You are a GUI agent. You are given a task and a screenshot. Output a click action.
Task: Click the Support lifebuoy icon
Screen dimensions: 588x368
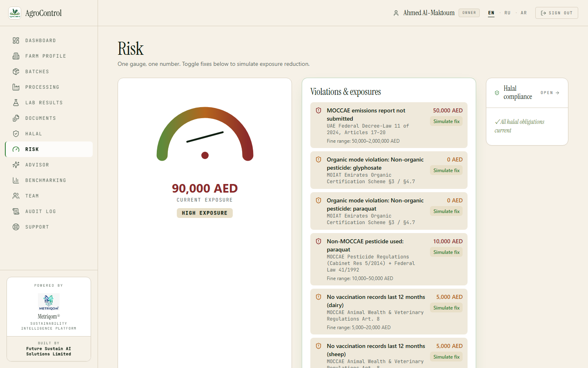tap(16, 227)
